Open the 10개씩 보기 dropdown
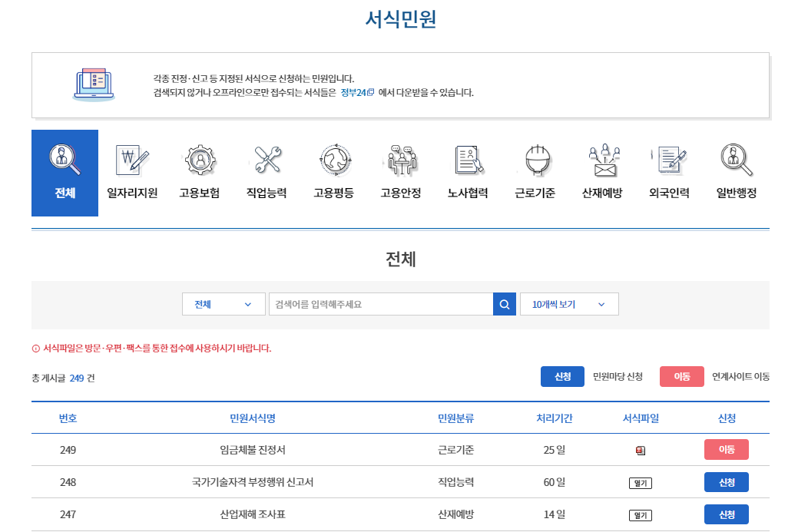This screenshot has height=532, width=808. click(569, 303)
